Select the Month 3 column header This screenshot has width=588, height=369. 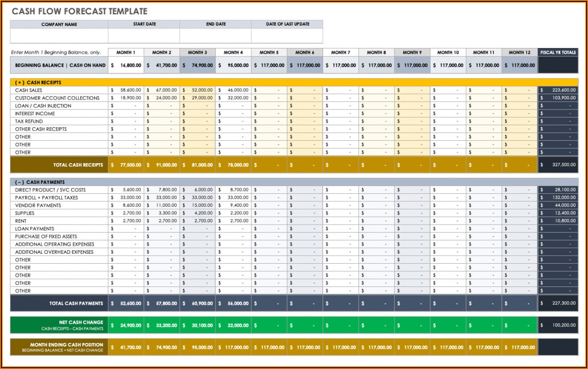pos(198,52)
